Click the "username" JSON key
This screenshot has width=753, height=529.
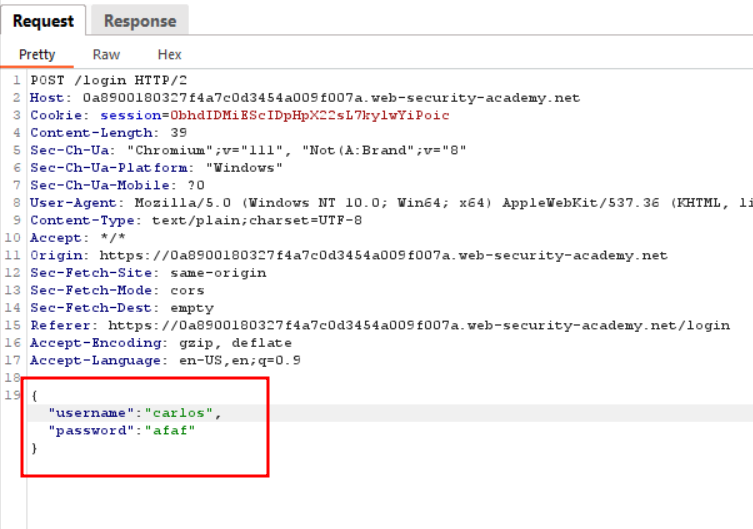point(91,413)
